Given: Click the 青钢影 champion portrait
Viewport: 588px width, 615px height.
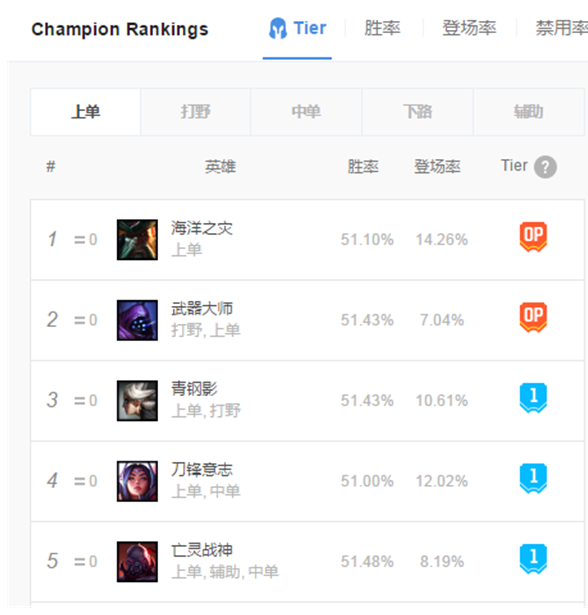Looking at the screenshot, I should point(137,400).
